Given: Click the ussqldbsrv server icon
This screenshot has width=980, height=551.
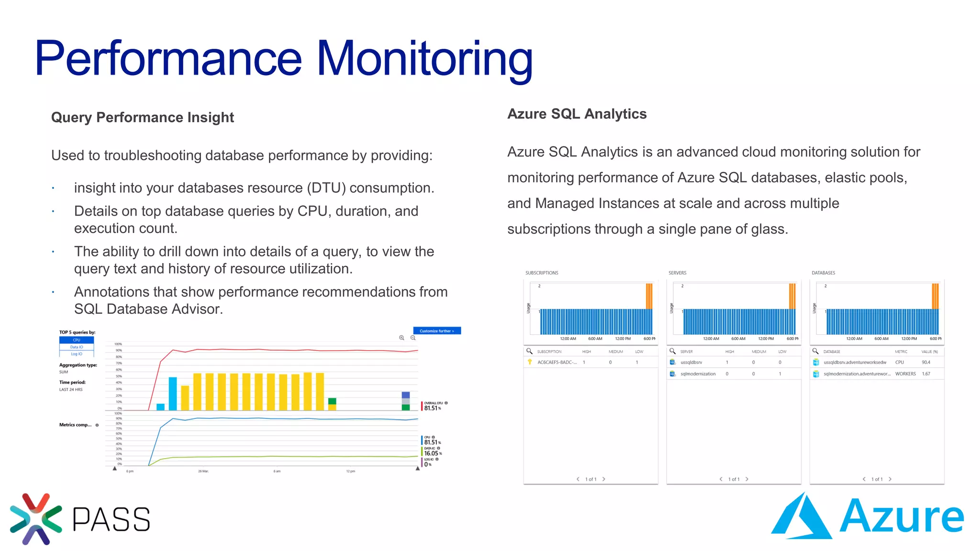Looking at the screenshot, I should coord(672,362).
